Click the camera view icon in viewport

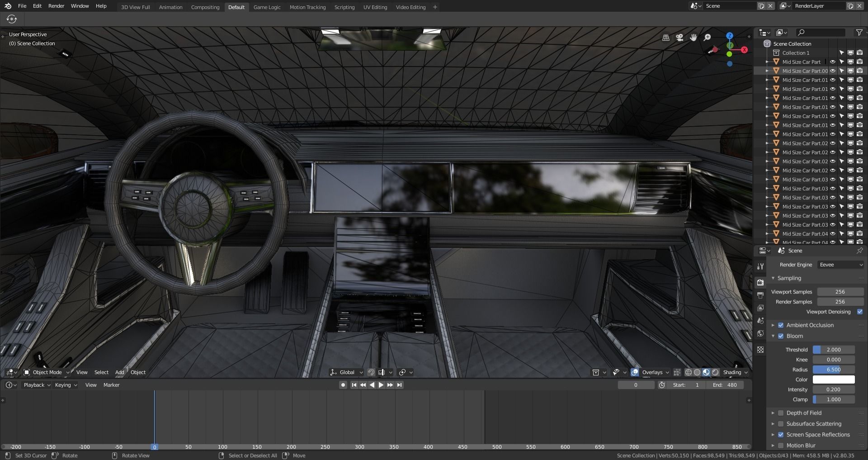679,38
